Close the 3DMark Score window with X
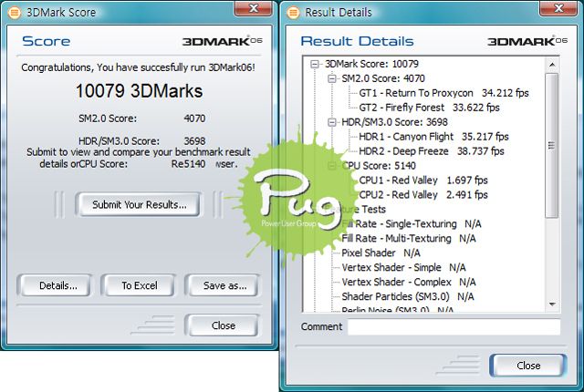The width and height of the screenshot is (584, 392). coord(254,8)
